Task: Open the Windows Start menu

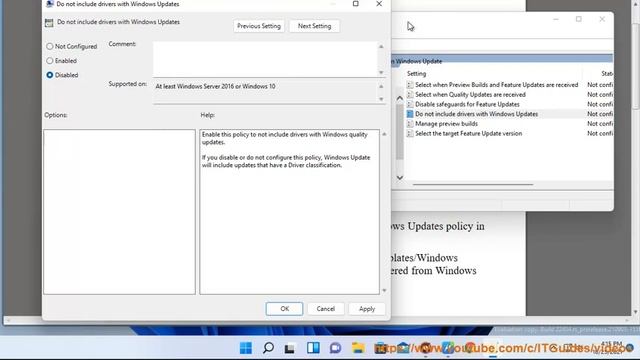Action: point(246,348)
